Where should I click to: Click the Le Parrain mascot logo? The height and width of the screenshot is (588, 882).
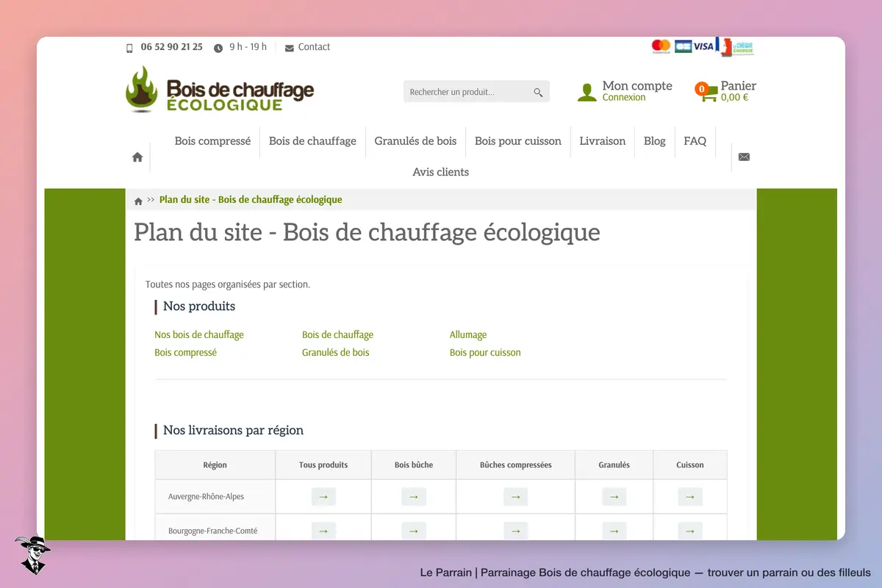click(x=32, y=555)
